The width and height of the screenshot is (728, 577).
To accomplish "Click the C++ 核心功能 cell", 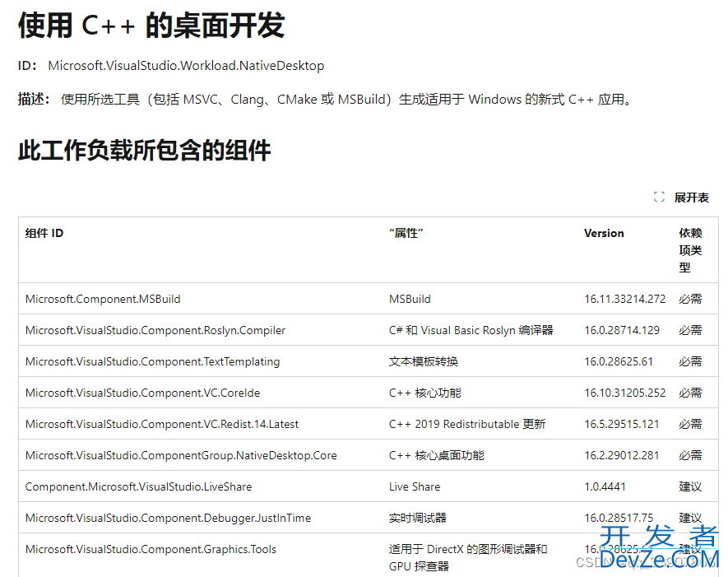I will click(425, 393).
